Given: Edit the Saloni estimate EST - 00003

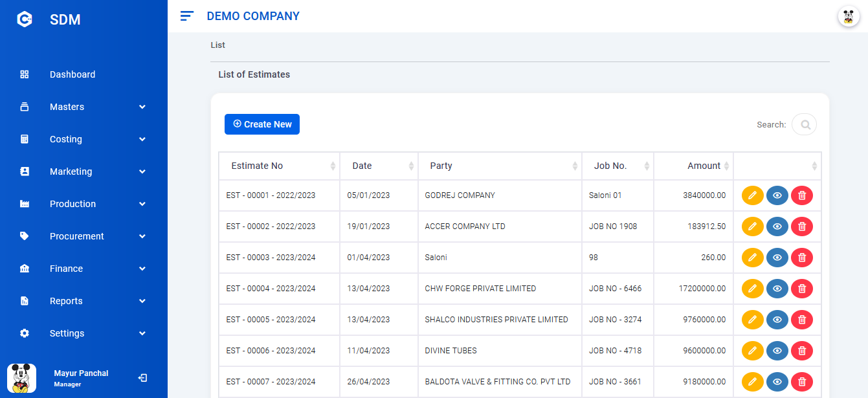Looking at the screenshot, I should pyautogui.click(x=752, y=258).
